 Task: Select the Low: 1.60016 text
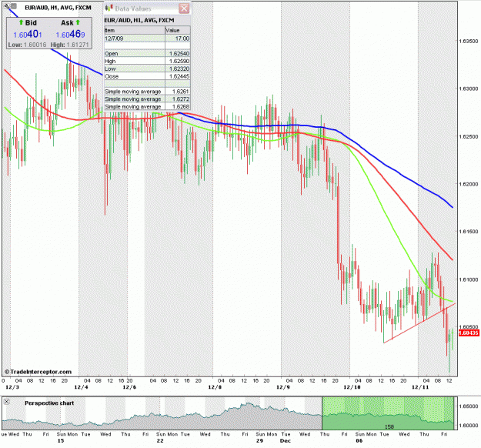(27, 45)
